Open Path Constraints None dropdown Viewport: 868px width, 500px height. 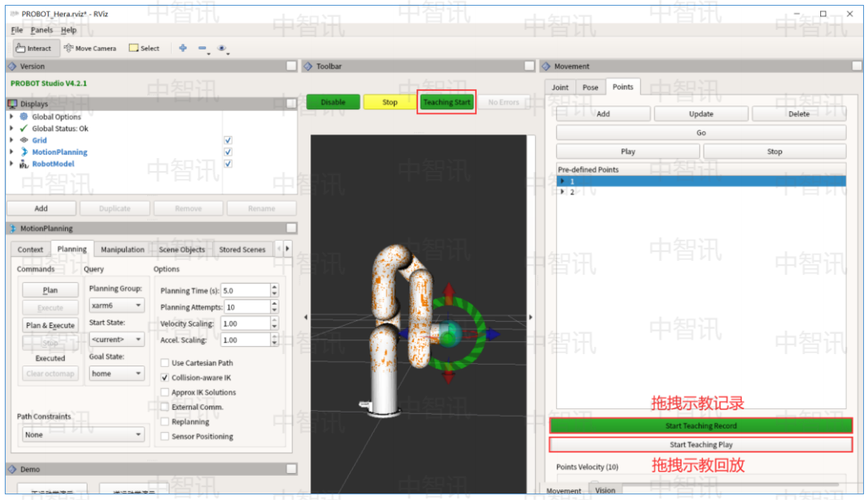tap(83, 434)
